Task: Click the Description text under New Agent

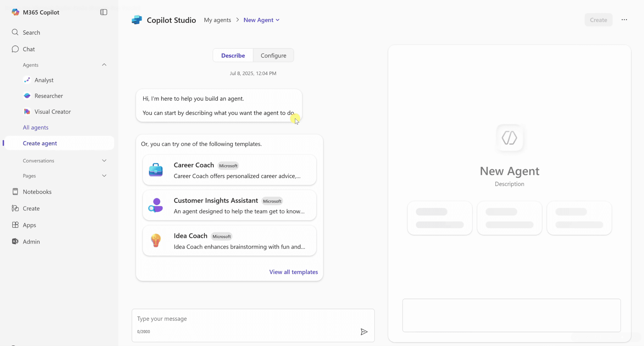Action: click(x=509, y=184)
